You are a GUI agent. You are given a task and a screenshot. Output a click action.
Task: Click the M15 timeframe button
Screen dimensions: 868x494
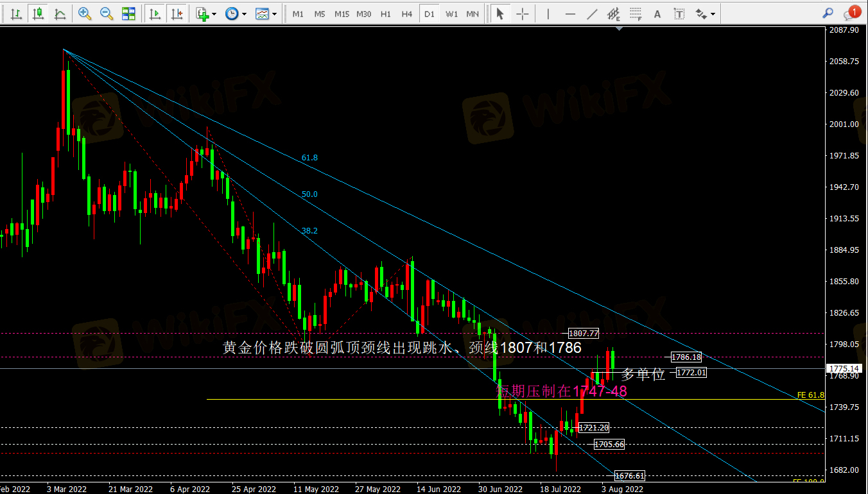click(x=342, y=13)
